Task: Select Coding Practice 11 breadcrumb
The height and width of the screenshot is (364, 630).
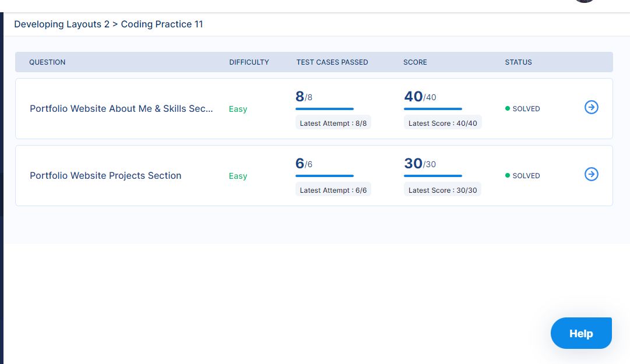Action: tap(162, 24)
